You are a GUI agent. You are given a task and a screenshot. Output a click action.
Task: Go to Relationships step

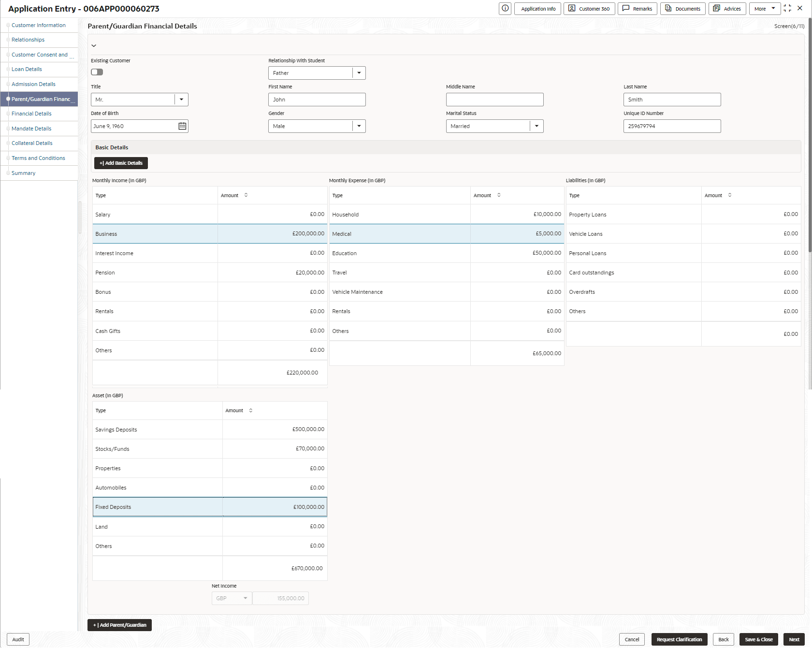pyautogui.click(x=28, y=40)
